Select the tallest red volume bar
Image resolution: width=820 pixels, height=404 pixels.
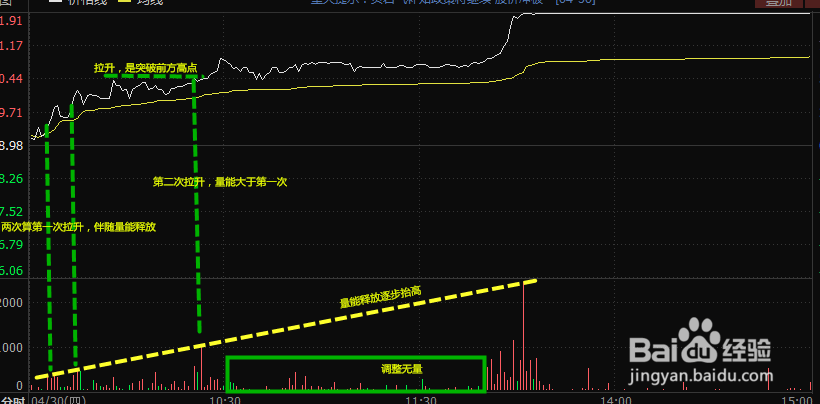click(523, 338)
